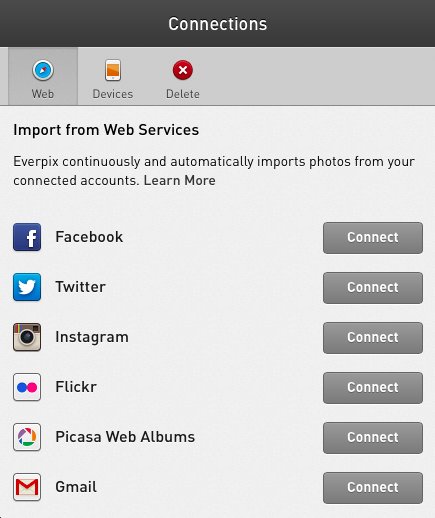Click the orange Devices tablet icon

point(113,70)
